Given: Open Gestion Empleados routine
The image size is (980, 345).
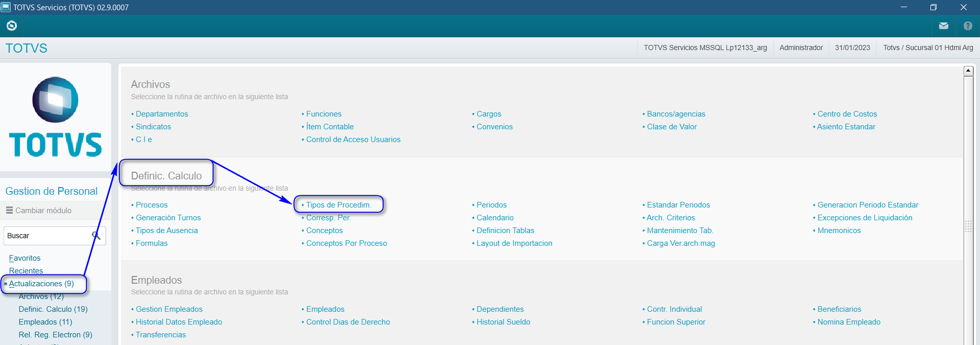Looking at the screenshot, I should coord(169,309).
